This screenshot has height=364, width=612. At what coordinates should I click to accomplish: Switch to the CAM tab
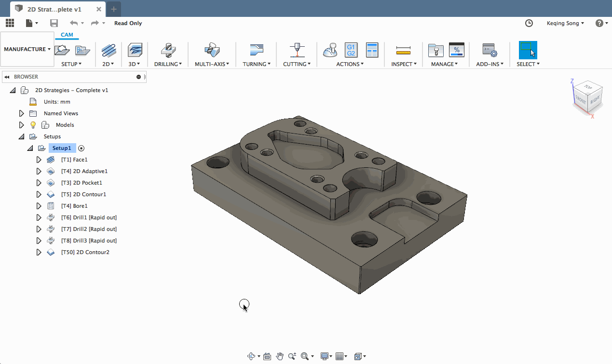67,35
